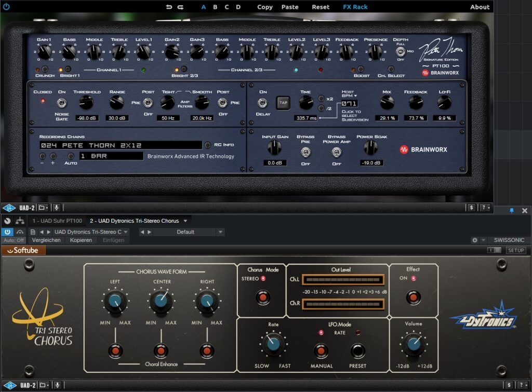
Task: Toggle the plugin power icon in the header
Action: click(x=6, y=7)
